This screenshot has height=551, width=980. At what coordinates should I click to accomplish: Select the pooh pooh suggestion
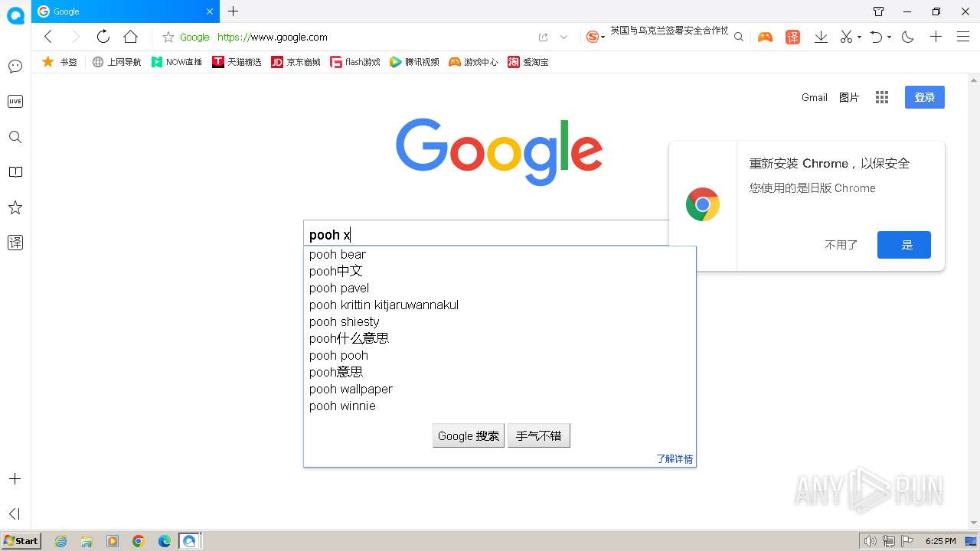click(499, 355)
